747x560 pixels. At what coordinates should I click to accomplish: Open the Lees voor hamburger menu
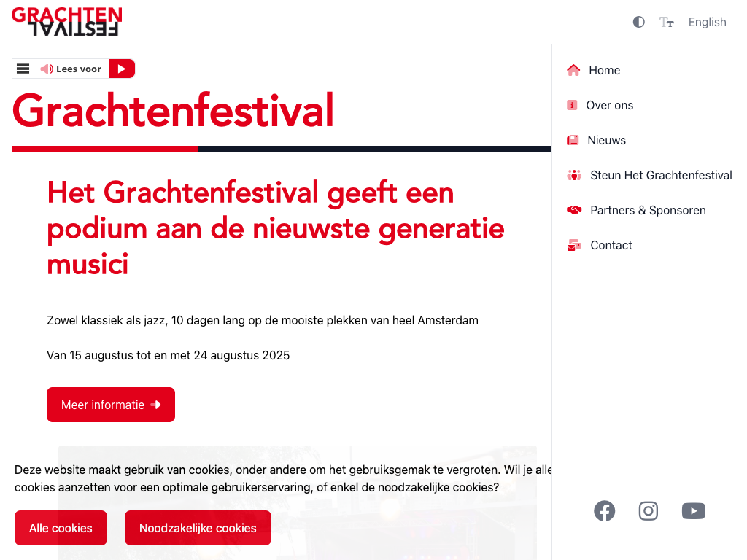(x=23, y=69)
